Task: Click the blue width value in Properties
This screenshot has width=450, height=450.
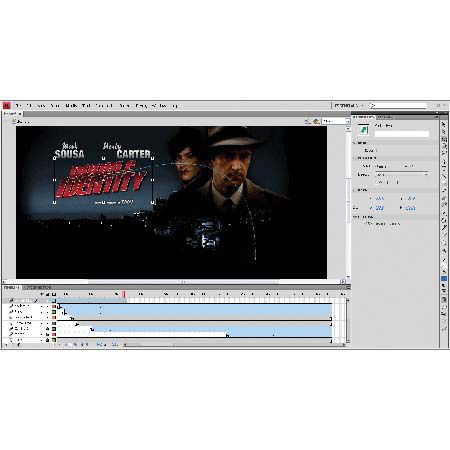Action: [380, 208]
